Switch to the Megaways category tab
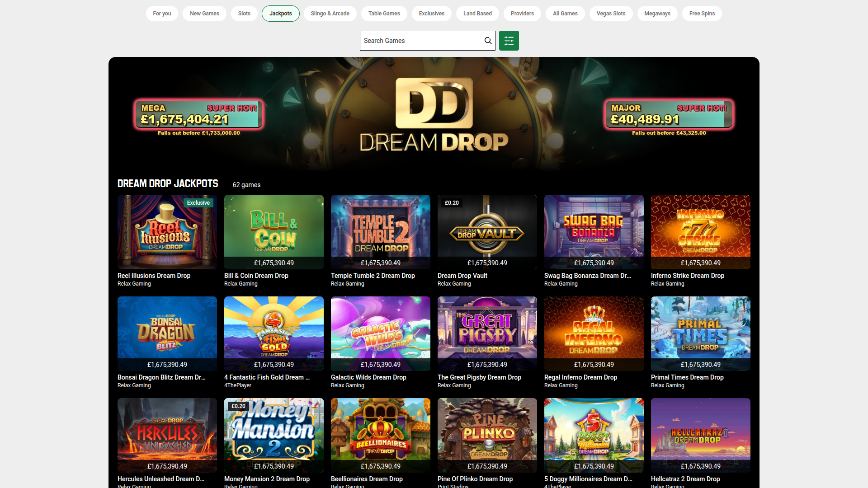This screenshot has height=488, width=868. pyautogui.click(x=657, y=14)
